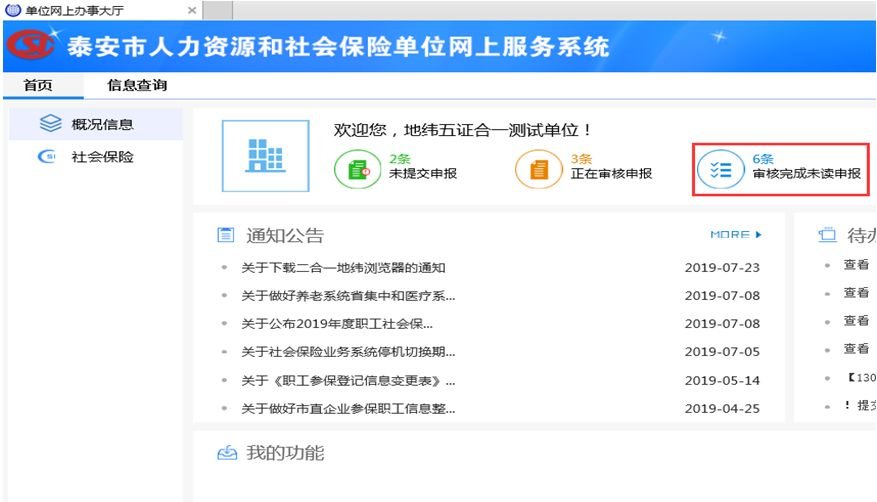Select 概况信息 in the sidebar

click(96, 124)
